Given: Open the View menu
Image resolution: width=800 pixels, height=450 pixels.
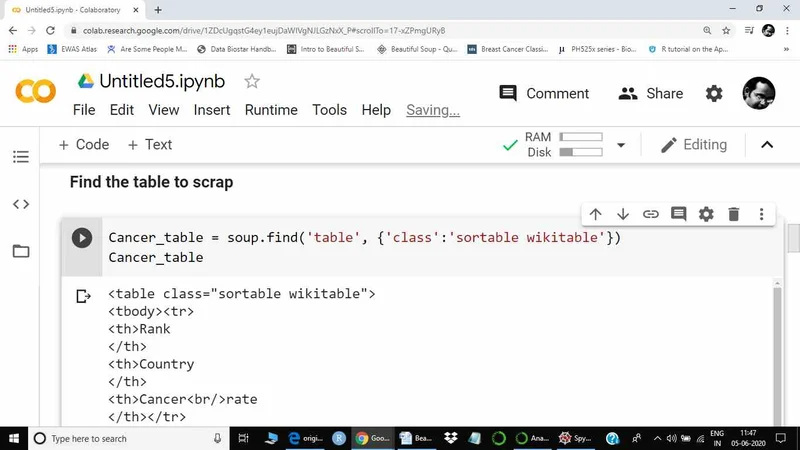Looking at the screenshot, I should (x=164, y=110).
